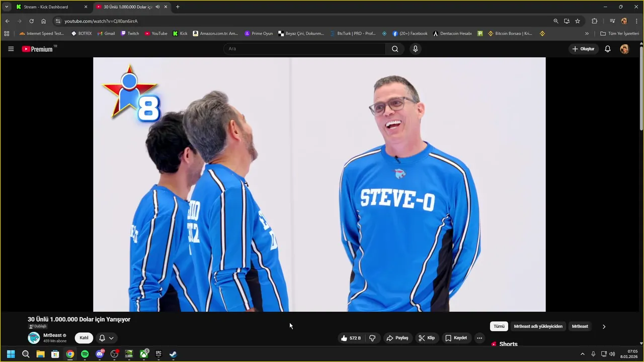Open Kick bookmark

tap(180, 34)
